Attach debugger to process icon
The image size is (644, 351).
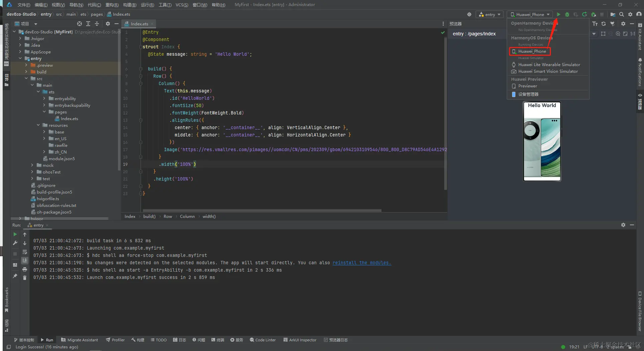tap(593, 14)
